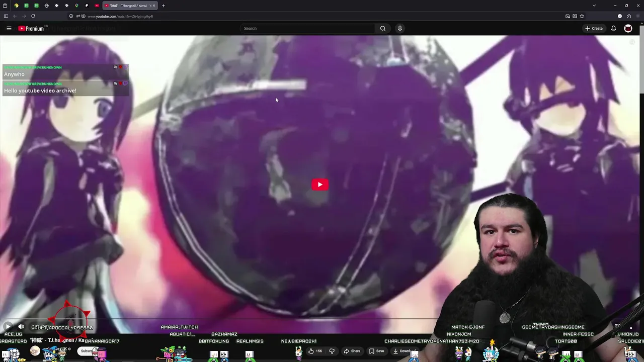This screenshot has height=362, width=644.
Task: Go forward in browser history
Action: (24, 16)
